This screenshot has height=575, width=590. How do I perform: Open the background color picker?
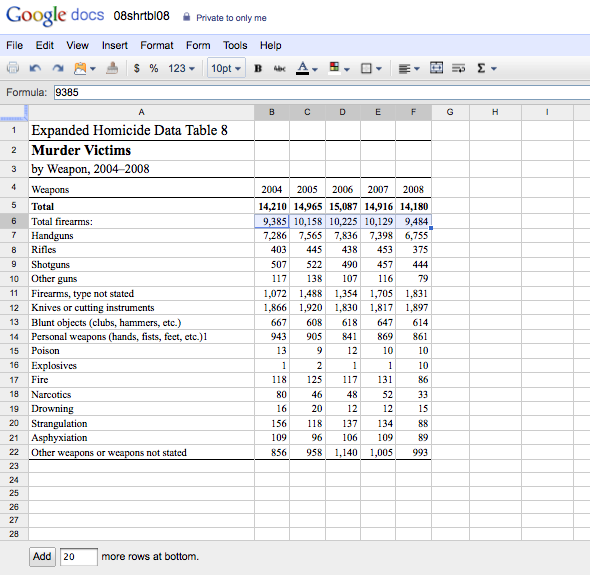point(339,68)
